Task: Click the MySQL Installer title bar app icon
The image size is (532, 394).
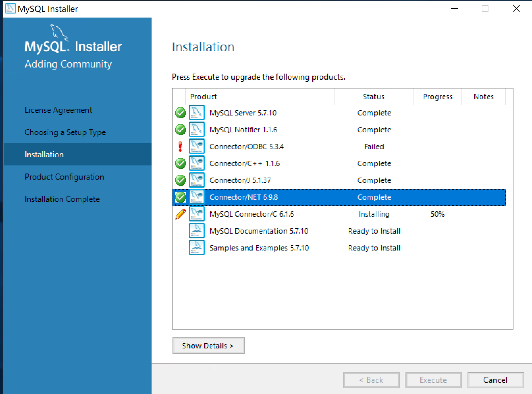Action: (10, 8)
